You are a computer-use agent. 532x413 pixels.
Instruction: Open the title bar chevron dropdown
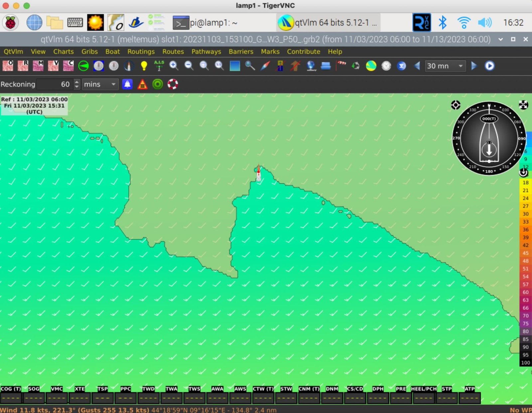pos(500,39)
